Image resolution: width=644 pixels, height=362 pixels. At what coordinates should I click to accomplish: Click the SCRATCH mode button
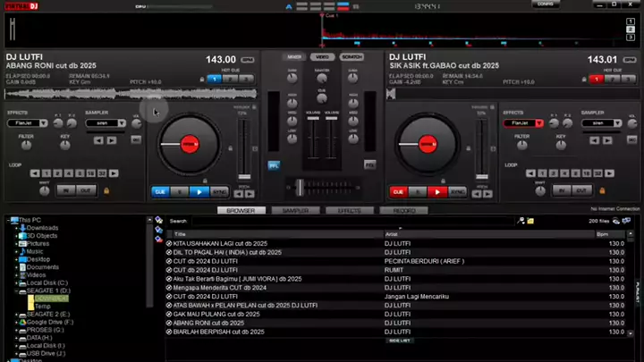point(352,57)
